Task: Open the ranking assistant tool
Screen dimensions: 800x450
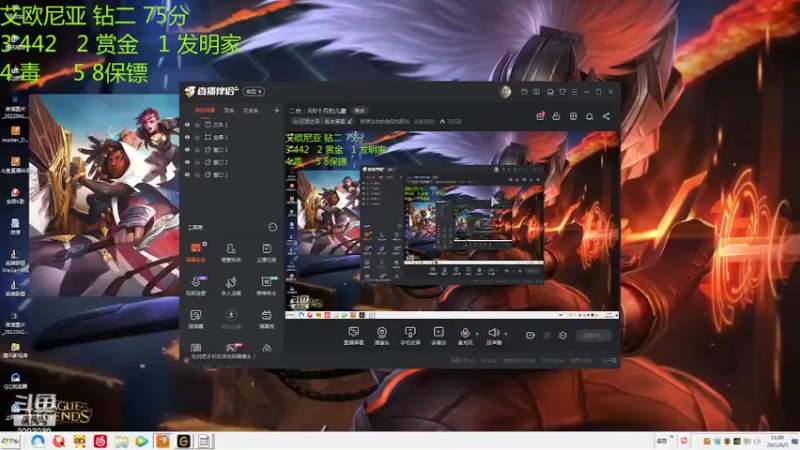Action: point(266,286)
